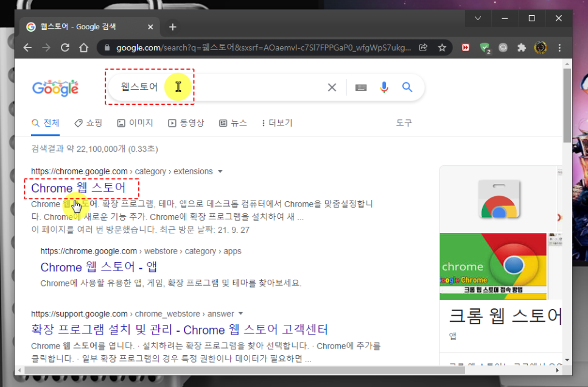Open a new browser tab
The height and width of the screenshot is (387, 588).
click(172, 27)
